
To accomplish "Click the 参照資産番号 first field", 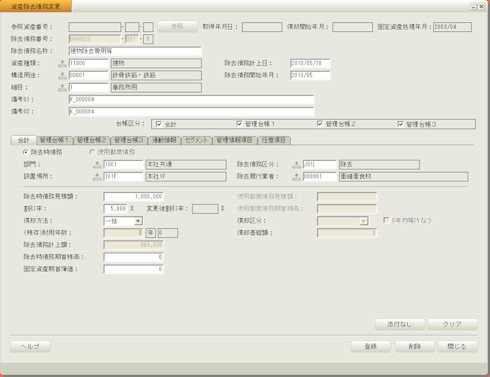I will pyautogui.click(x=95, y=27).
